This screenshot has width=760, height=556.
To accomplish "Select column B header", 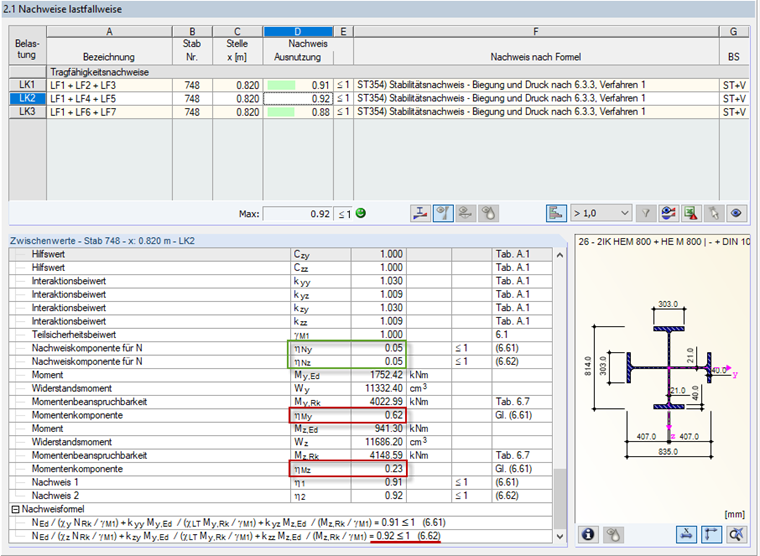I will (x=192, y=32).
